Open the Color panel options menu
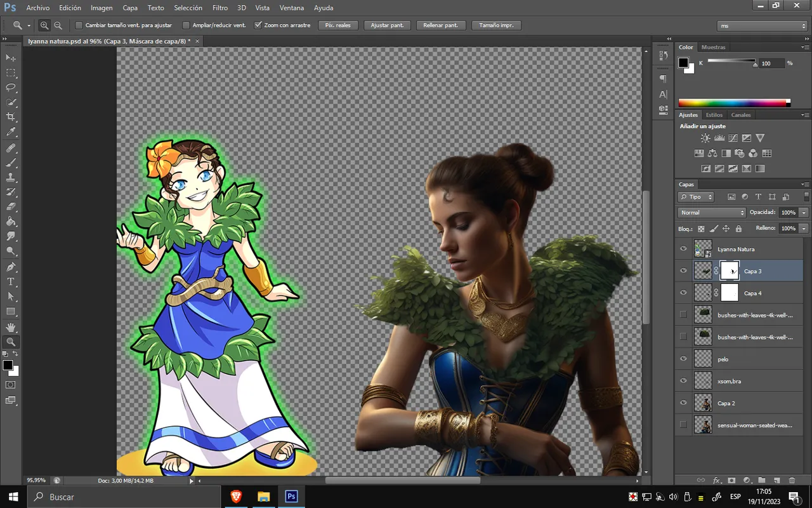This screenshot has height=508, width=812. pyautogui.click(x=804, y=48)
